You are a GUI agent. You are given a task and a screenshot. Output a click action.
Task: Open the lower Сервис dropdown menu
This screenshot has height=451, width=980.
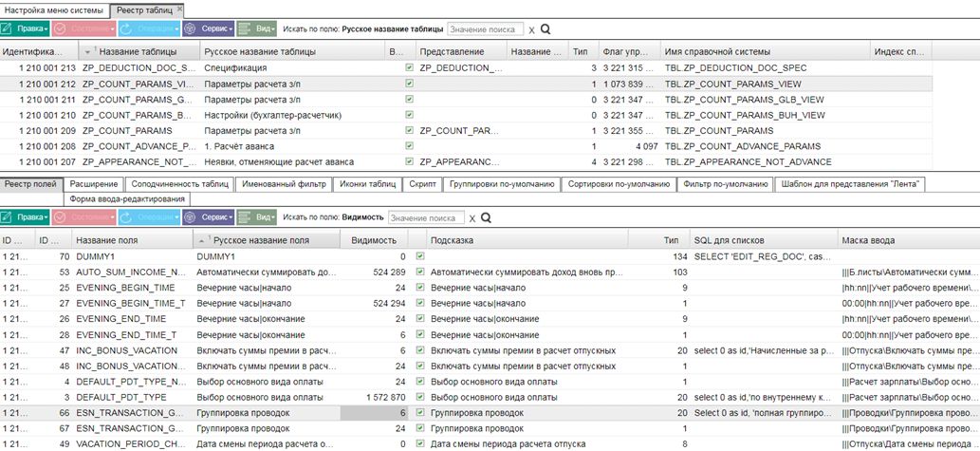coord(208,217)
